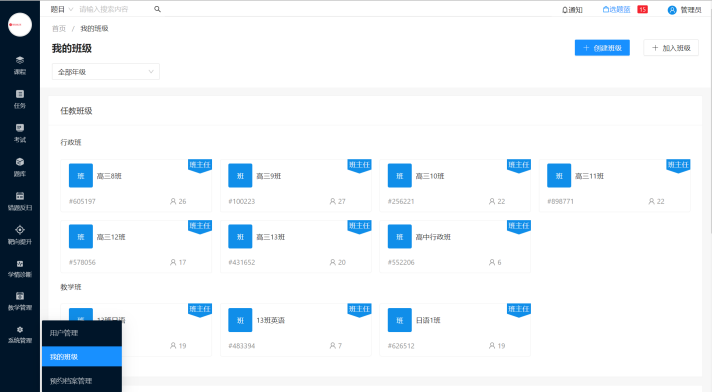This screenshot has height=392, width=712.
Task: Open the calendar-style sidebar icon below 题库
Action: point(20,196)
